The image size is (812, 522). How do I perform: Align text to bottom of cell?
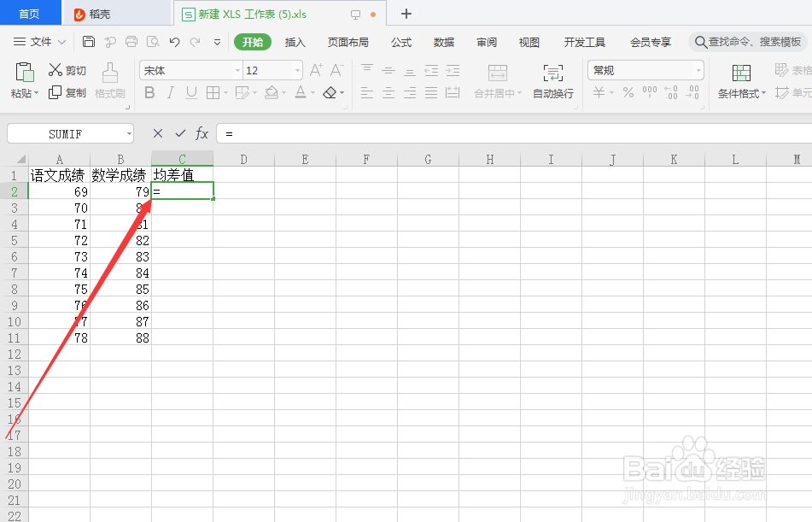pos(410,71)
